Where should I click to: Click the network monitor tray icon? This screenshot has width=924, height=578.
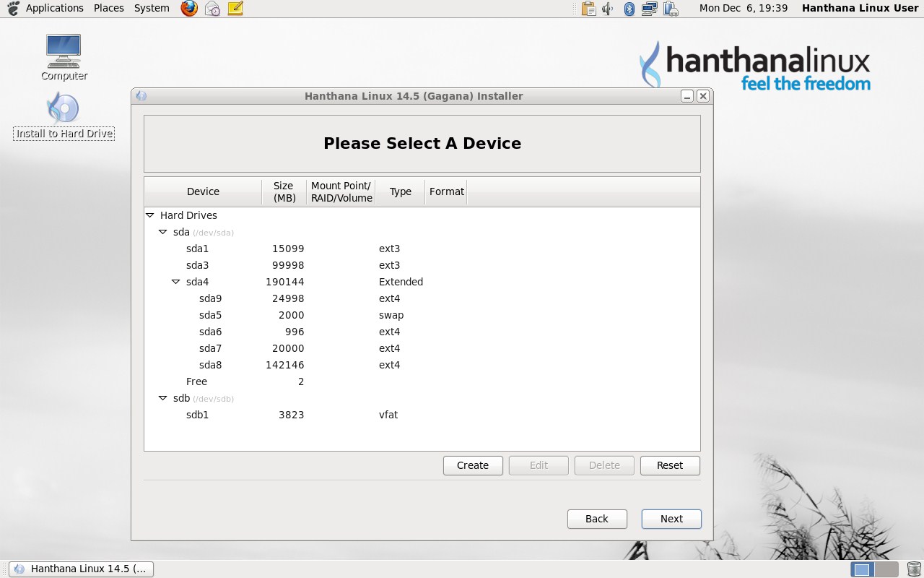point(650,8)
